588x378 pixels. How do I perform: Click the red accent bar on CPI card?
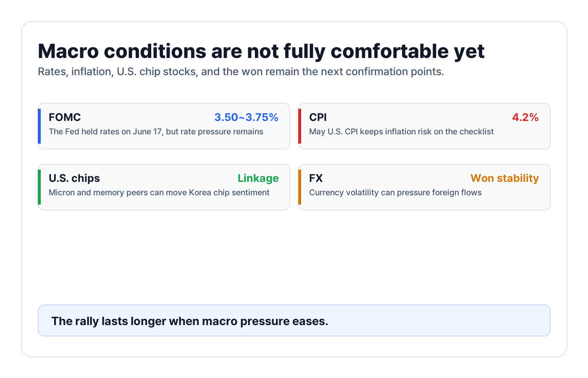[x=299, y=126]
